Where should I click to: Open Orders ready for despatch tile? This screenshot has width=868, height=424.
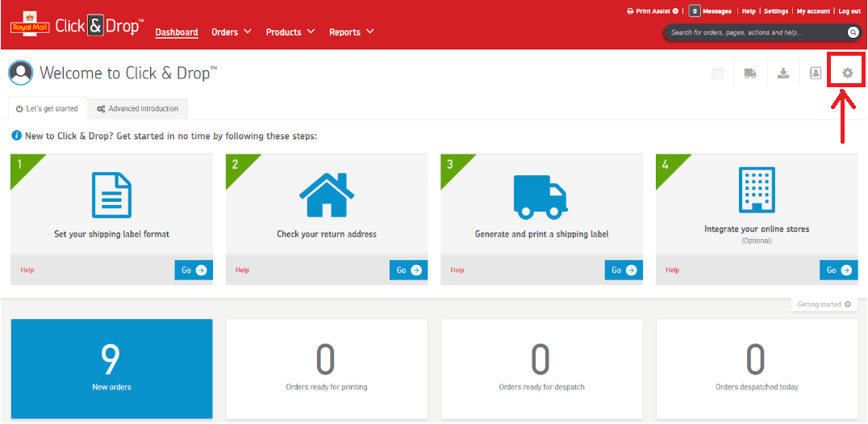coord(541,368)
